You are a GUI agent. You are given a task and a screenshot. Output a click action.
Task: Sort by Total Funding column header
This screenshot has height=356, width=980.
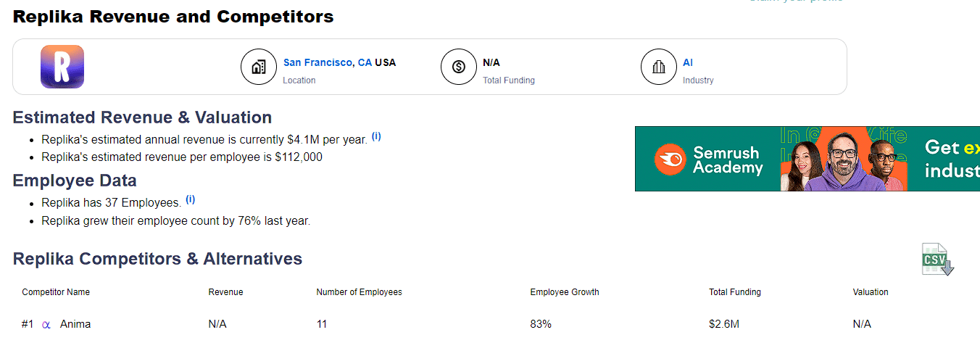735,292
